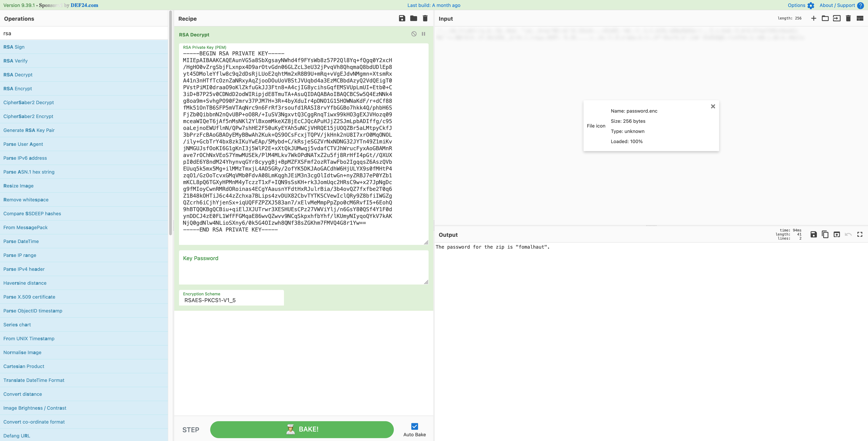Save the recipe with disk icon
The image size is (868, 441).
pyautogui.click(x=402, y=18)
